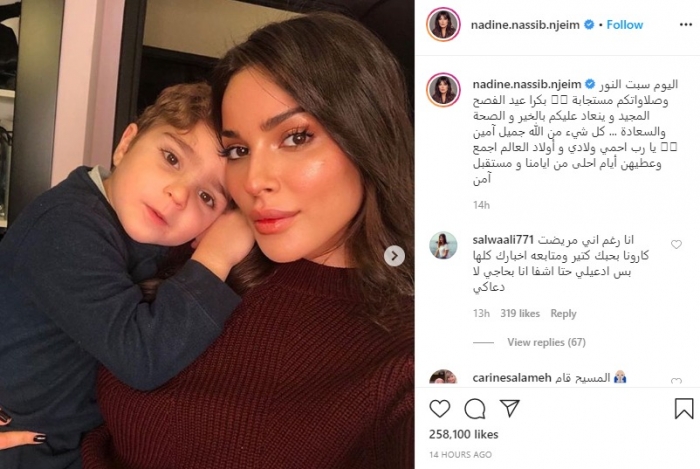Open the nadine.nassib.njeim username in the header

(x=525, y=25)
